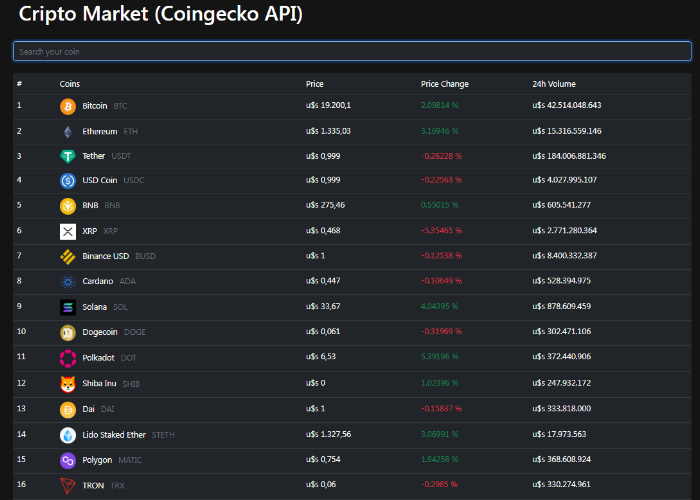The width and height of the screenshot is (700, 500).
Task: Click the STETH ticker symbol
Action: click(x=163, y=435)
